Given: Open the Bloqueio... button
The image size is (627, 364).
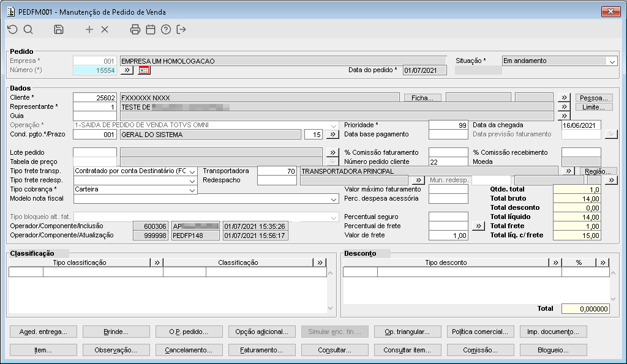Looking at the screenshot, I should (x=553, y=350).
